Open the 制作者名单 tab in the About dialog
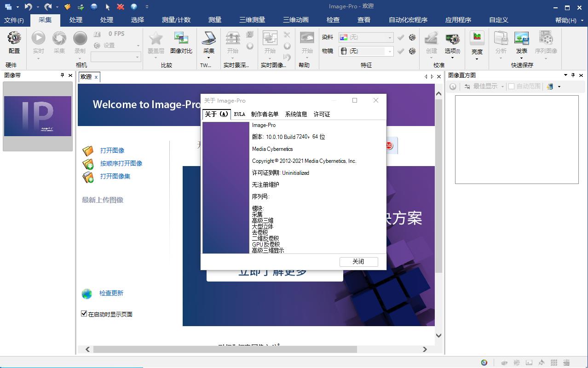The width and height of the screenshot is (588, 368). tap(265, 114)
